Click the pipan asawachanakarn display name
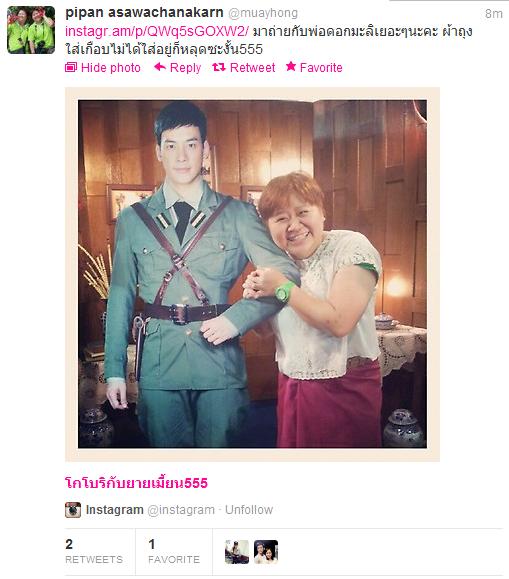The width and height of the screenshot is (509, 579). [x=144, y=13]
